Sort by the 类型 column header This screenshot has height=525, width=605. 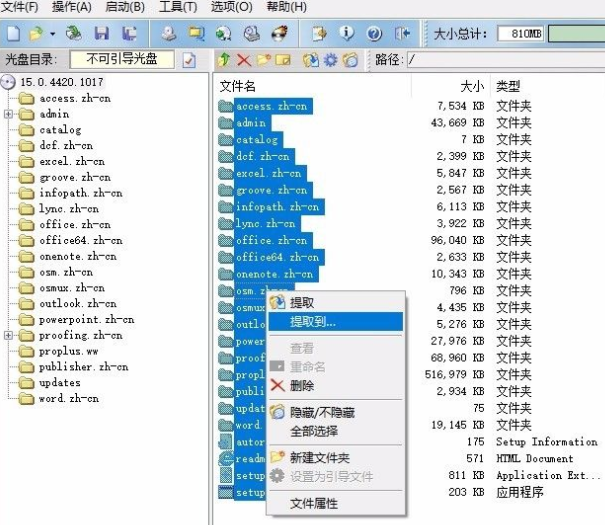point(508,86)
